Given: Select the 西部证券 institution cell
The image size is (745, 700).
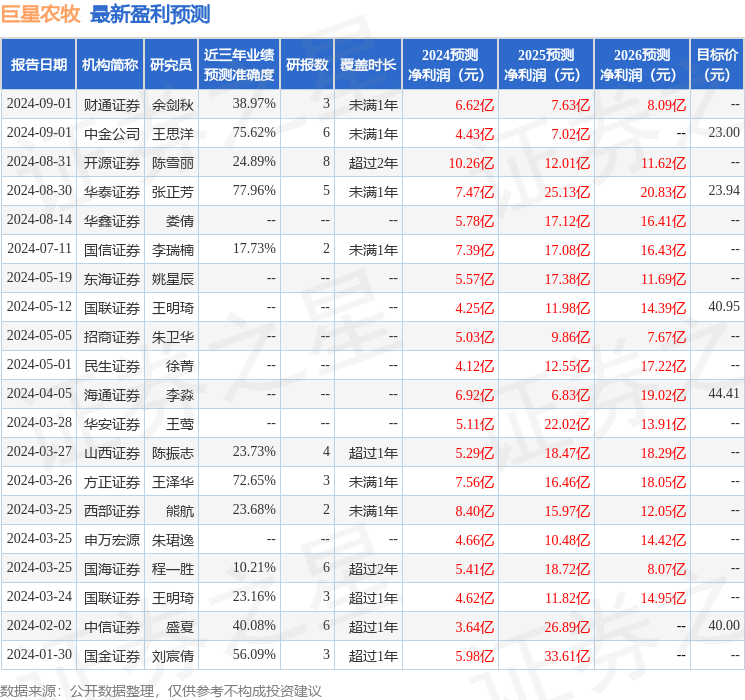Looking at the screenshot, I should (x=112, y=511).
